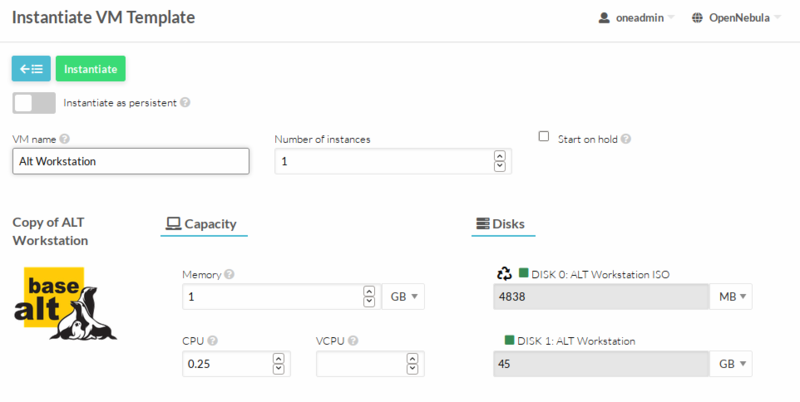Click the base alt logo image
This screenshot has width=800, height=402.
tap(65, 304)
